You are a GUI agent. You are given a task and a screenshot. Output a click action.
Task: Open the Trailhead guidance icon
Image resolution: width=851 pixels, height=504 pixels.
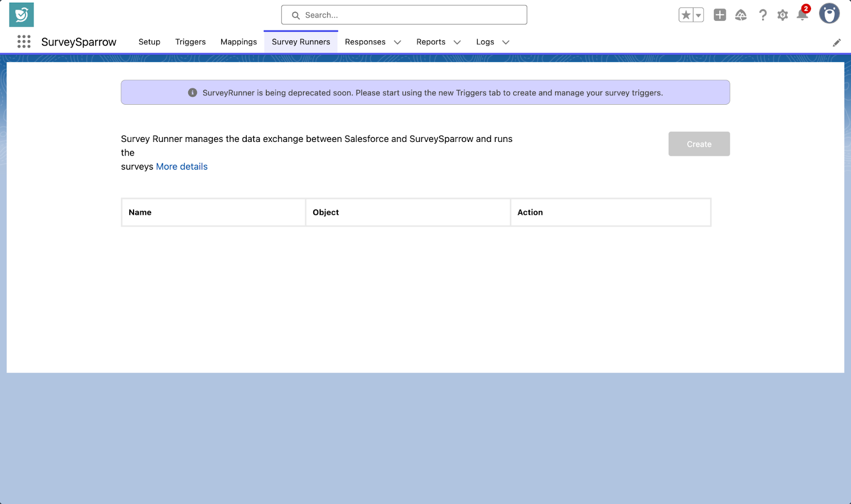click(x=741, y=15)
